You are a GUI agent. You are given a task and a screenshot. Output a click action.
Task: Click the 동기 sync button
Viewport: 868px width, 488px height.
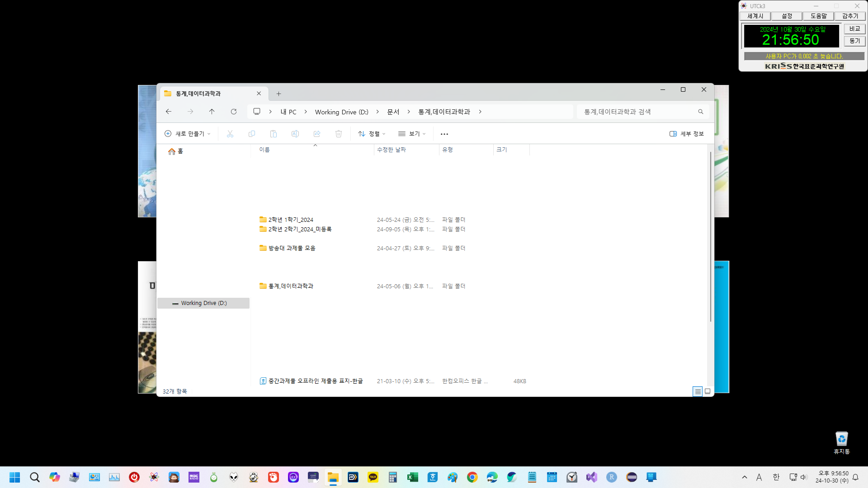point(854,41)
